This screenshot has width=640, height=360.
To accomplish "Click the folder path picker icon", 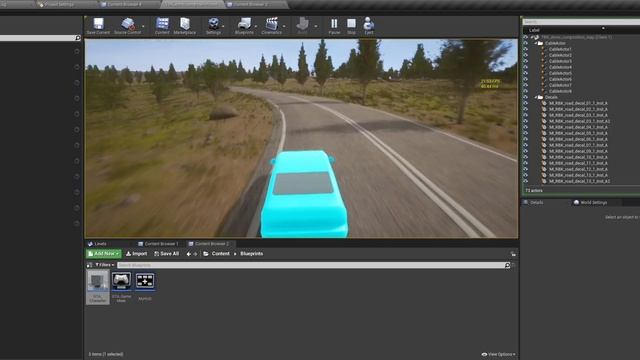I will tap(206, 254).
